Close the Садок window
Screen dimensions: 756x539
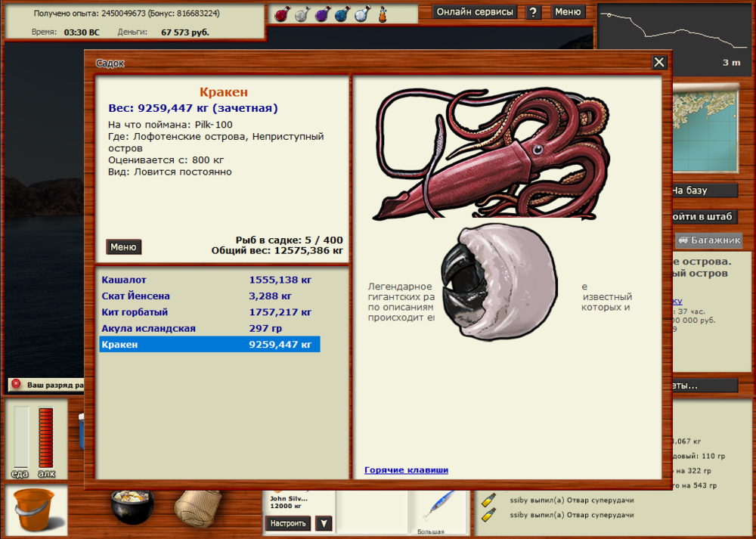(x=659, y=63)
